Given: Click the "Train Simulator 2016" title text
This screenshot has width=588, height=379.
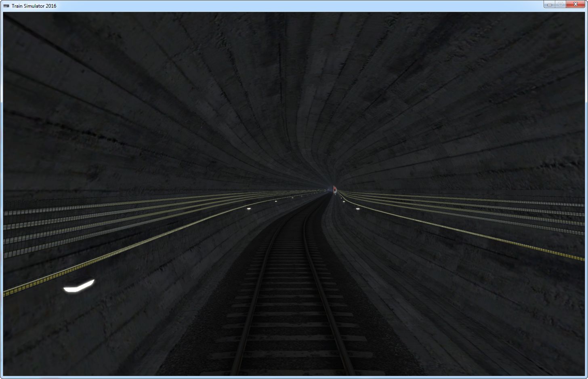Looking at the screenshot, I should click(34, 6).
